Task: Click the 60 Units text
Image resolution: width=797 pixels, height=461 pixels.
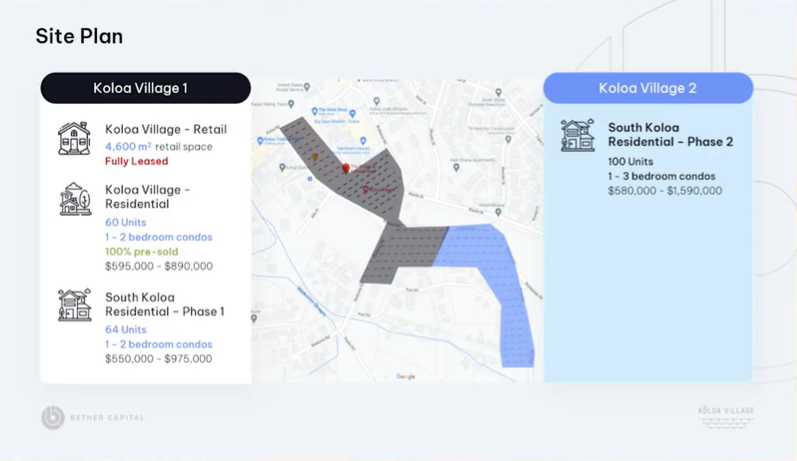Action: pos(126,222)
